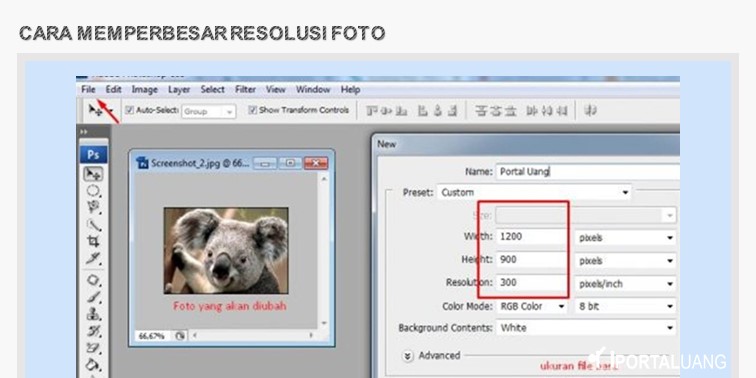Click Align horizontal centers icon
Viewport: 756px width, 378px height.
(x=437, y=111)
